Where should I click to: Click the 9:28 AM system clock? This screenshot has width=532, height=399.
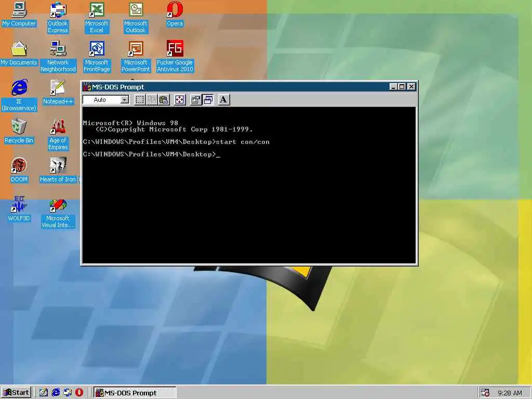coord(510,393)
